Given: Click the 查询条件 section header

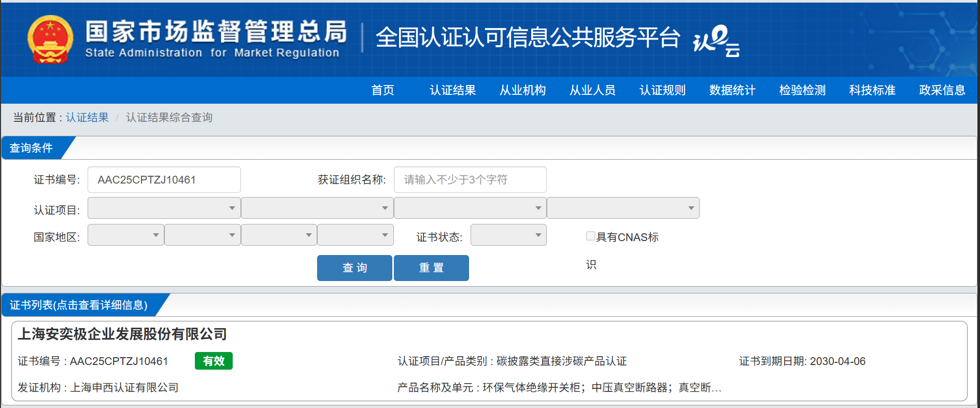Looking at the screenshot, I should tap(32, 148).
